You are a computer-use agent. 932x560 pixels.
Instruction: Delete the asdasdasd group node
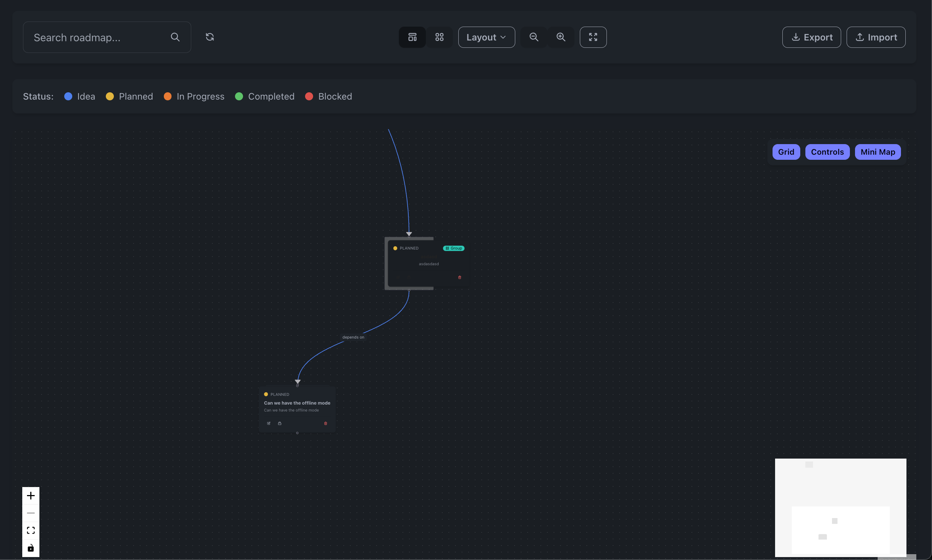pos(459,277)
